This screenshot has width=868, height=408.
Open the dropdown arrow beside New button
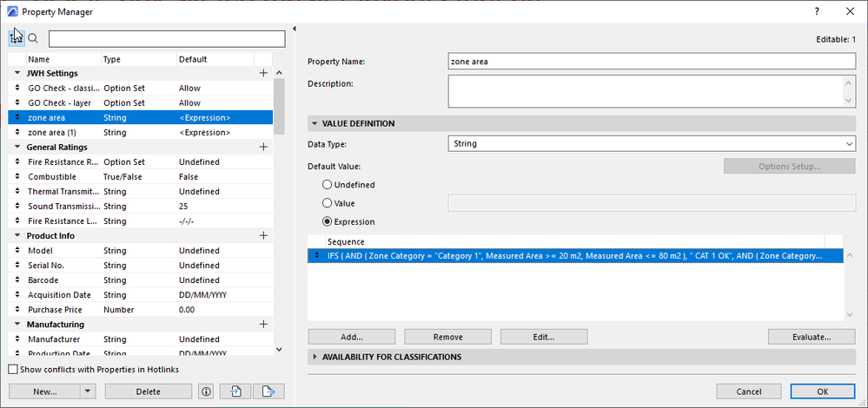(x=88, y=392)
